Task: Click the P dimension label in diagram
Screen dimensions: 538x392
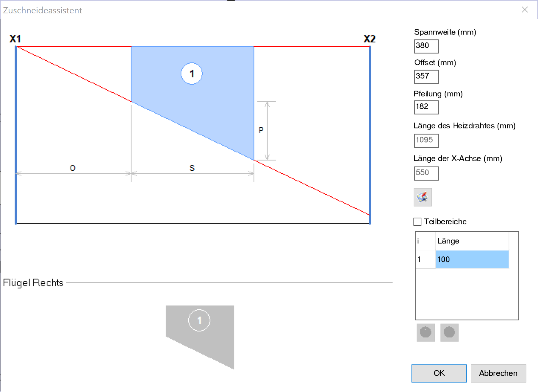Action: [261, 130]
